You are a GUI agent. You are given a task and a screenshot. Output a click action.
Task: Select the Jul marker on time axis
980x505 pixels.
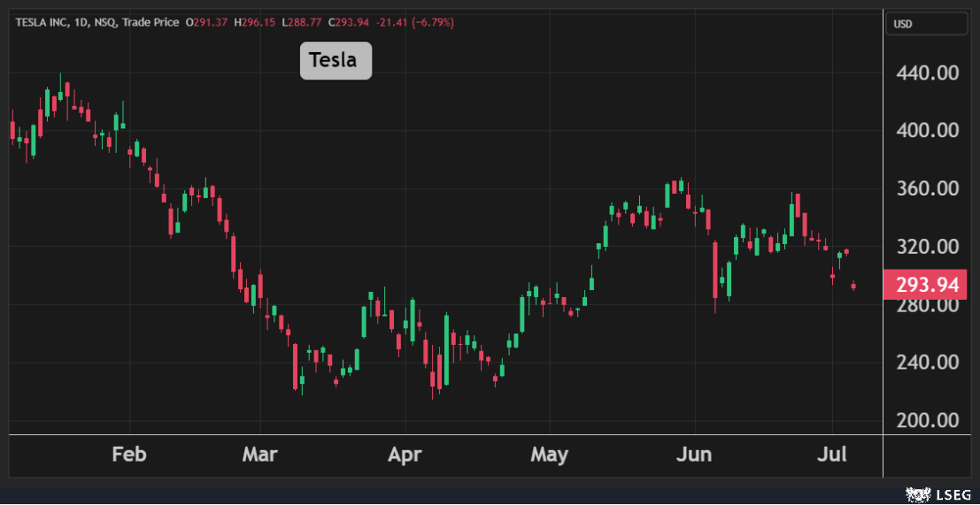coord(832,455)
